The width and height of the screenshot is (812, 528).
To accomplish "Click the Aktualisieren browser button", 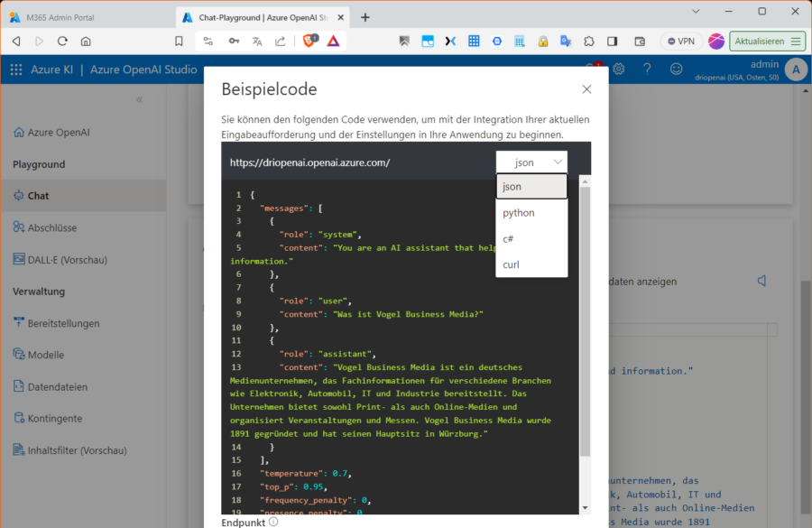I will (x=767, y=41).
